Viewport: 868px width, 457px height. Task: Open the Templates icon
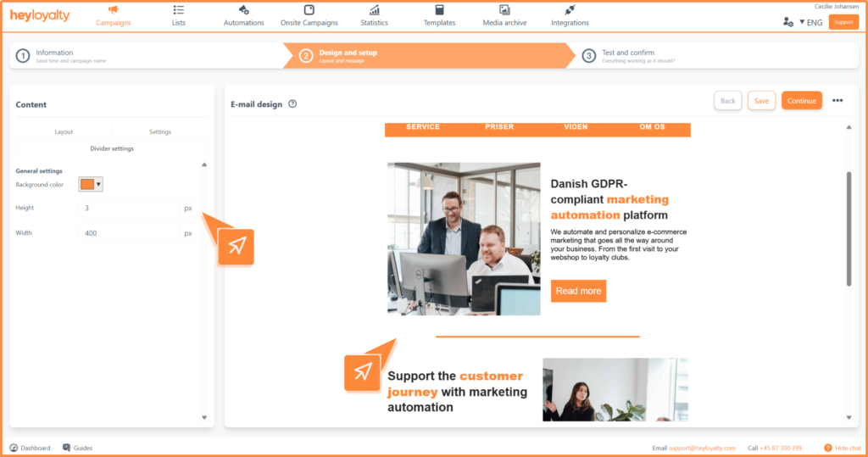(439, 10)
